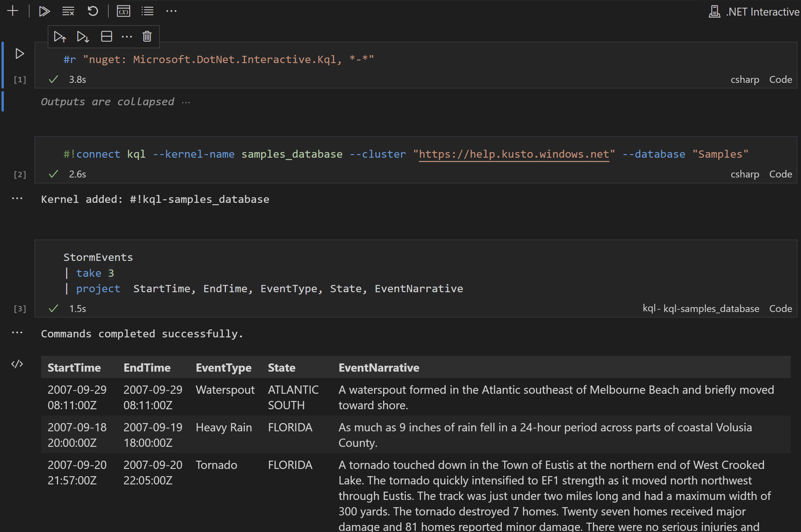Select .NET Interactive kernel picker
This screenshot has width=801, height=532.
[754, 12]
